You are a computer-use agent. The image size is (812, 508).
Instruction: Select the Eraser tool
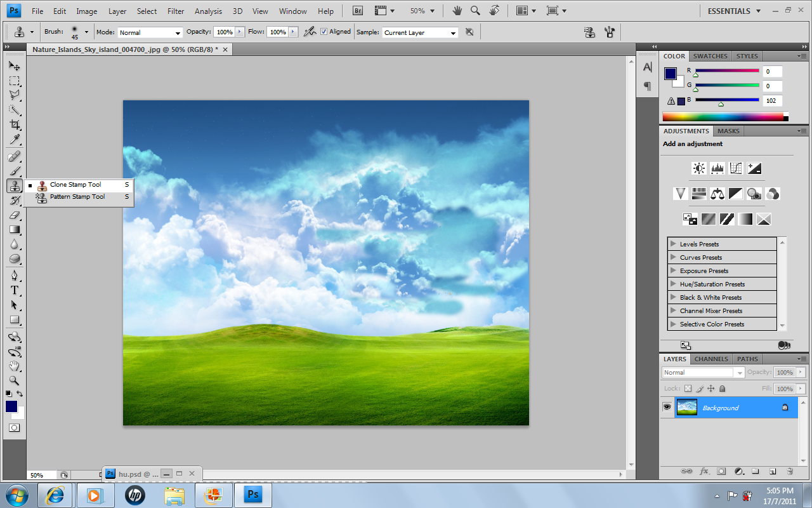pyautogui.click(x=14, y=215)
